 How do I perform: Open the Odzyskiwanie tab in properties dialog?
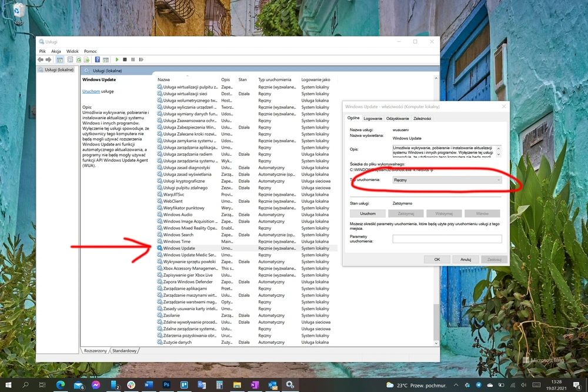(397, 119)
